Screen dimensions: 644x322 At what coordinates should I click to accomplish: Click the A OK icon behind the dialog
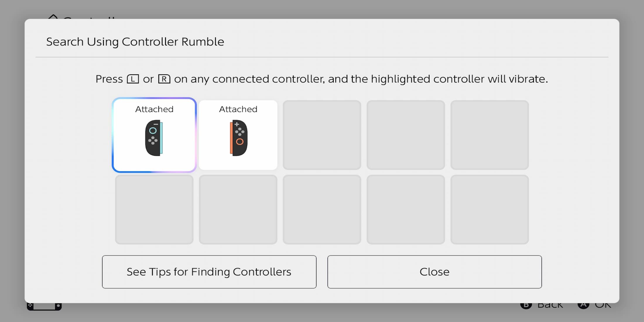tap(583, 306)
